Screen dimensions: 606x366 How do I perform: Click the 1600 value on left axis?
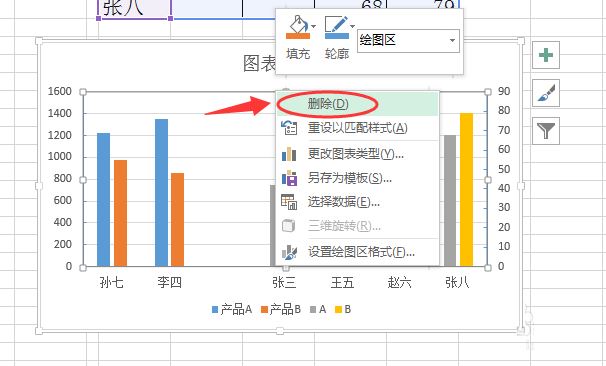click(60, 91)
